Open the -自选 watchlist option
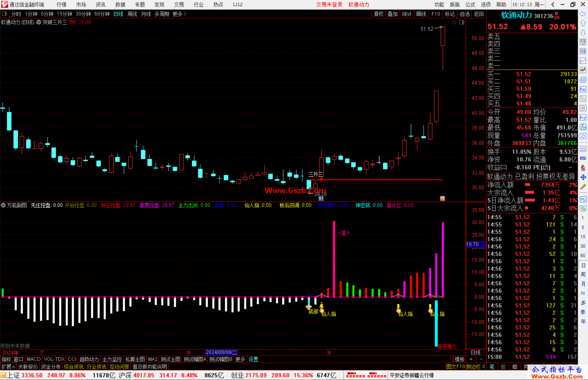Screen dimensions: 588x380 (464, 14)
